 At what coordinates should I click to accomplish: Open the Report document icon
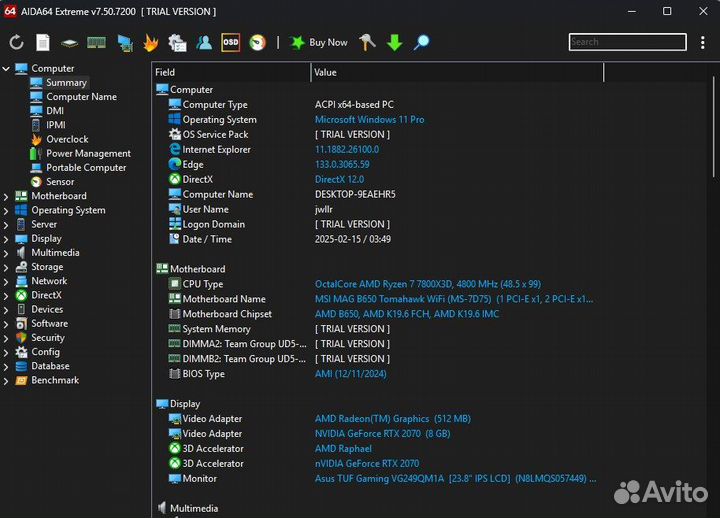[43, 42]
